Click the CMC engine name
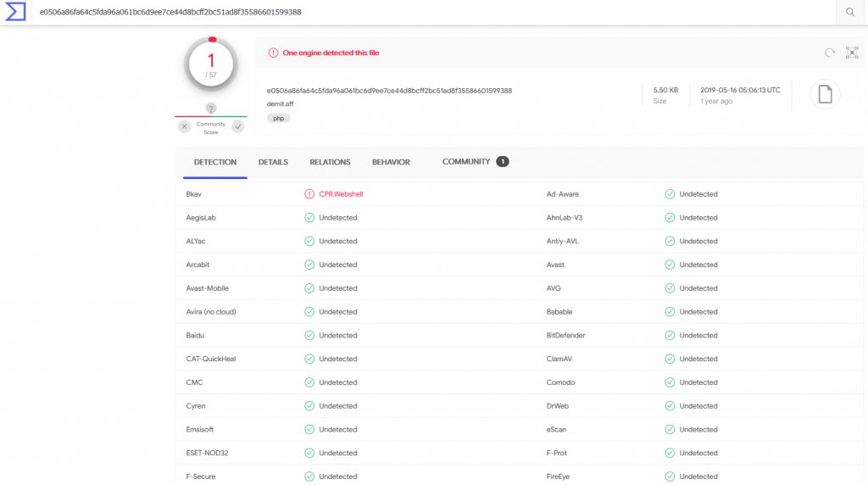Image resolution: width=868 pixels, height=485 pixels. [194, 382]
